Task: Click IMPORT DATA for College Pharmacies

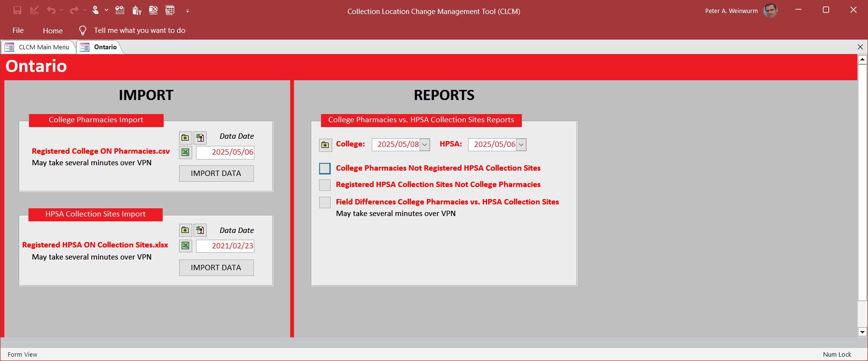Action: coord(216,173)
